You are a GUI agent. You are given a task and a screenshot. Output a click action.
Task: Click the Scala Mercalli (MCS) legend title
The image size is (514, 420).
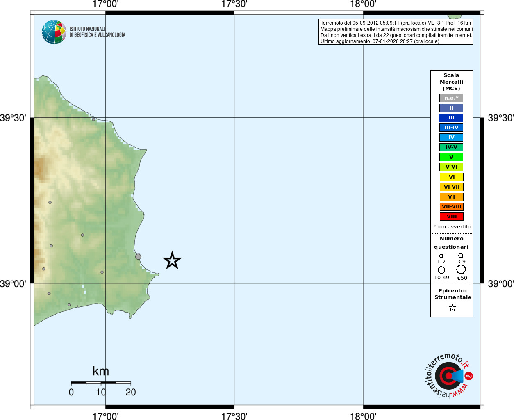point(451,82)
